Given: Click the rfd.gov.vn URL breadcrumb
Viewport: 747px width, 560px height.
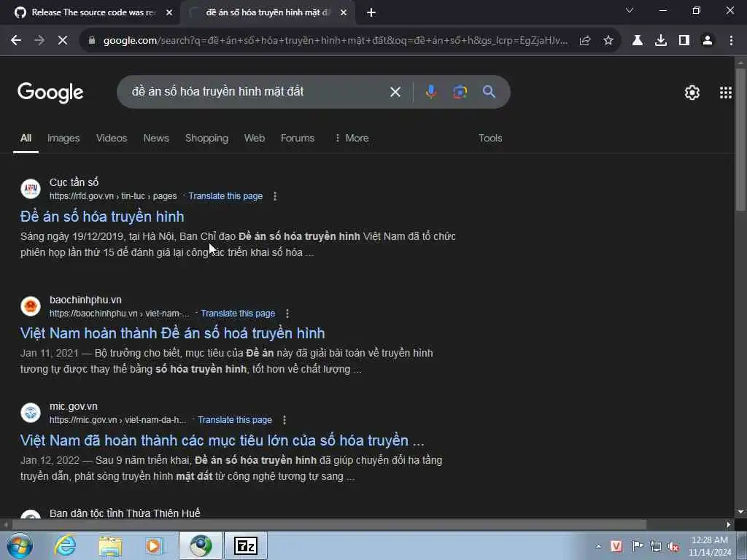Looking at the screenshot, I should click(113, 196).
